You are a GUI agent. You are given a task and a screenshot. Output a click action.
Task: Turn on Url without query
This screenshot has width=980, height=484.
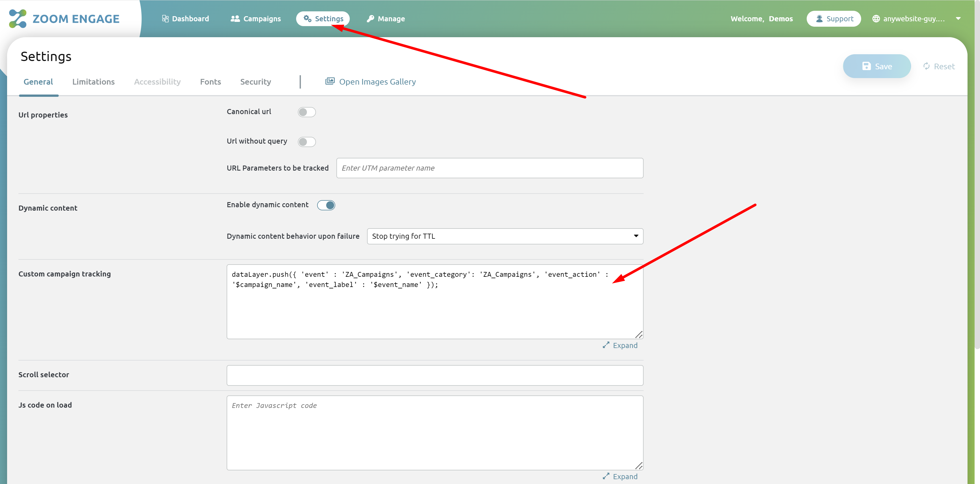pyautogui.click(x=307, y=141)
